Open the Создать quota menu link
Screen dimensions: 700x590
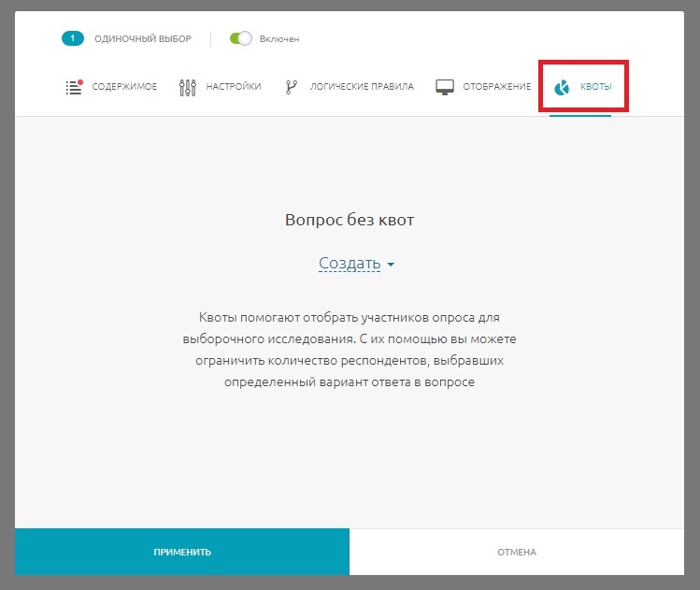[350, 264]
